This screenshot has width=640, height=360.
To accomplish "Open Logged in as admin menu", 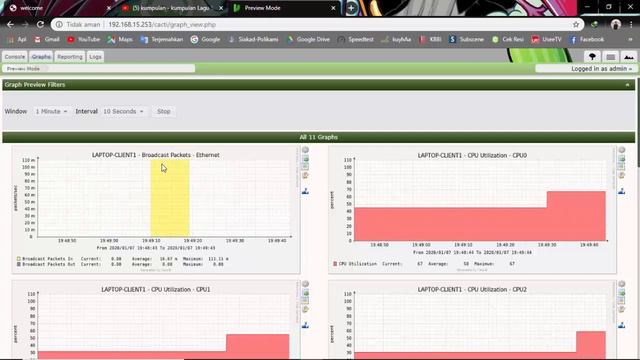I will click(x=602, y=69).
